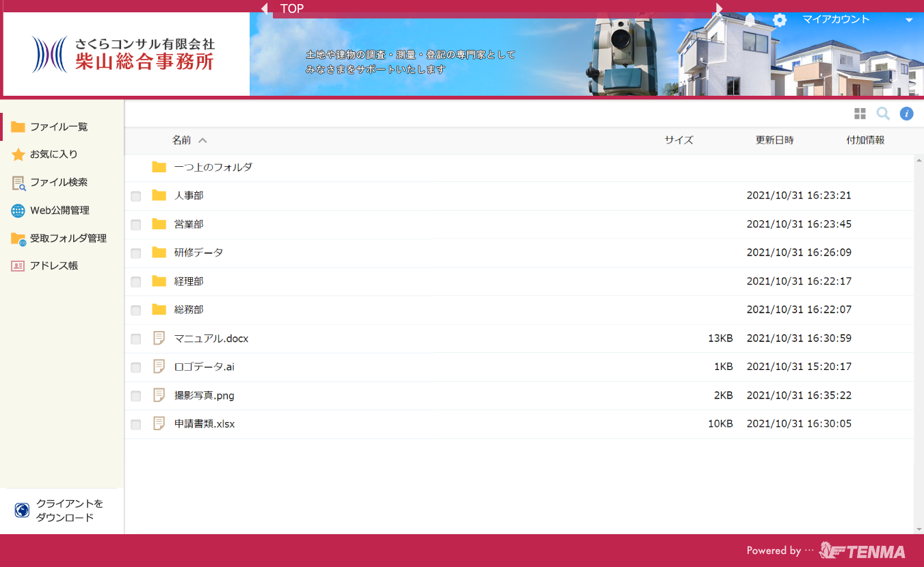Toggle sort arrow beside 名前 column
Image resolution: width=924 pixels, height=567 pixels.
pos(202,140)
